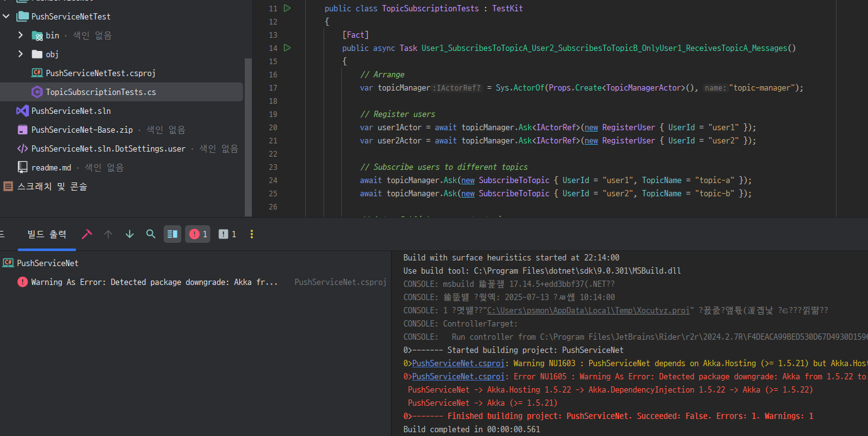Run the TopicSubscriptionTests class via gutter icon
The image size is (868, 436).
(287, 8)
